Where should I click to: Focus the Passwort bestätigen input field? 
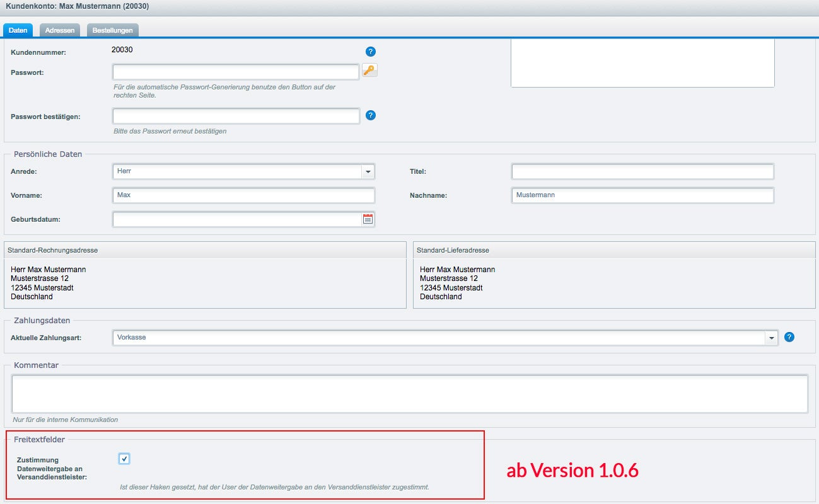pos(236,116)
